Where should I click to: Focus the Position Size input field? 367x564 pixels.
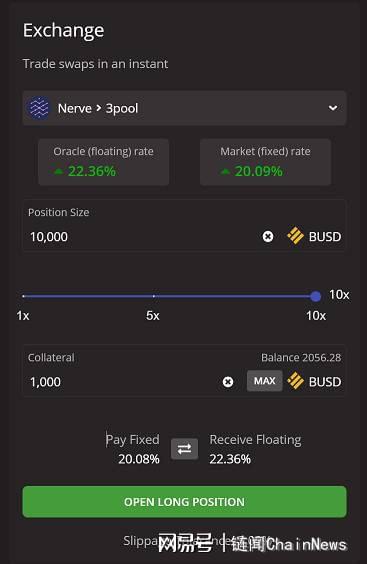144,237
